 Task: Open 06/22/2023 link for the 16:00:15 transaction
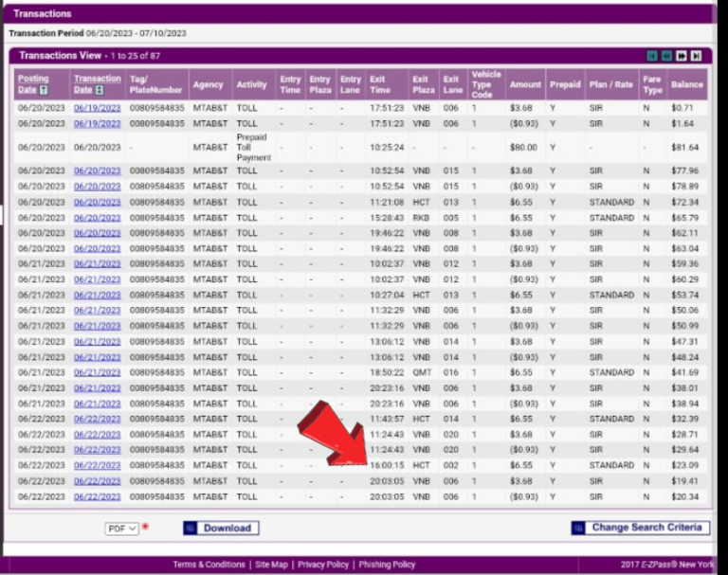(x=97, y=465)
